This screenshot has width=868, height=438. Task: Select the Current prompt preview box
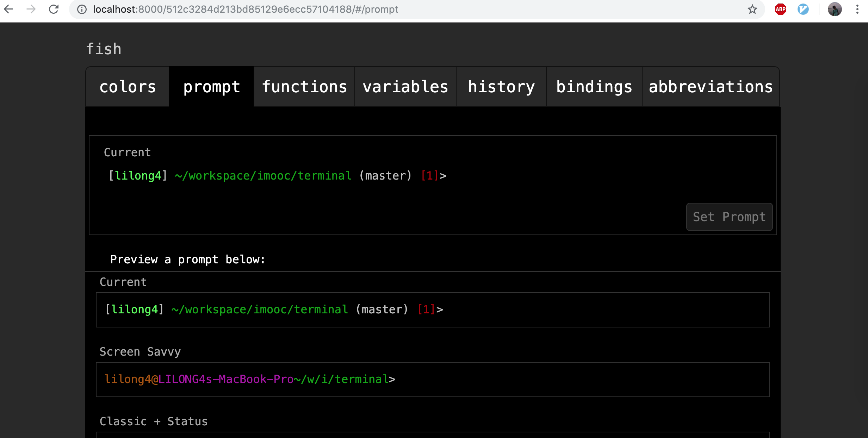(x=433, y=309)
